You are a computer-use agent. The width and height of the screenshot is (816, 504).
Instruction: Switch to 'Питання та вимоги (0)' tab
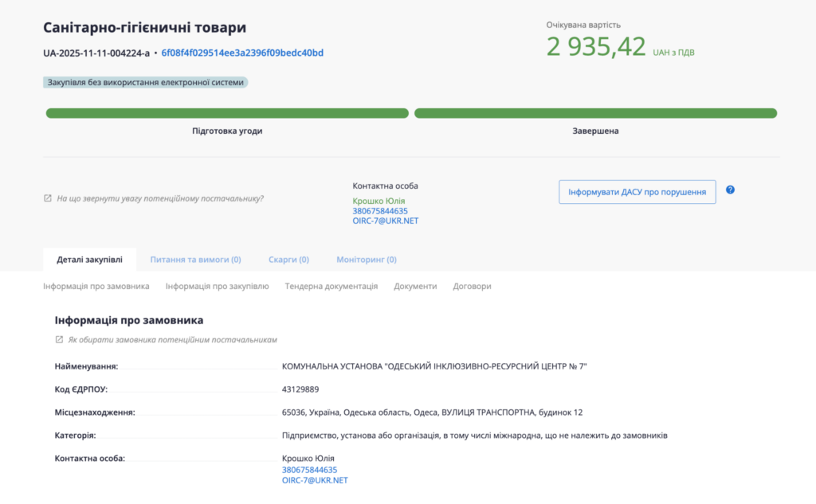pyautogui.click(x=195, y=260)
